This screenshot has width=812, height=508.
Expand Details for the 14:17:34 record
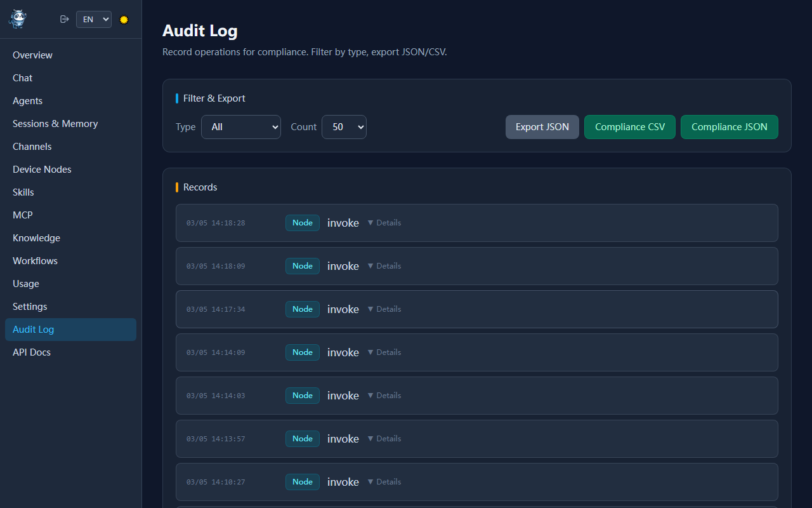[384, 309]
